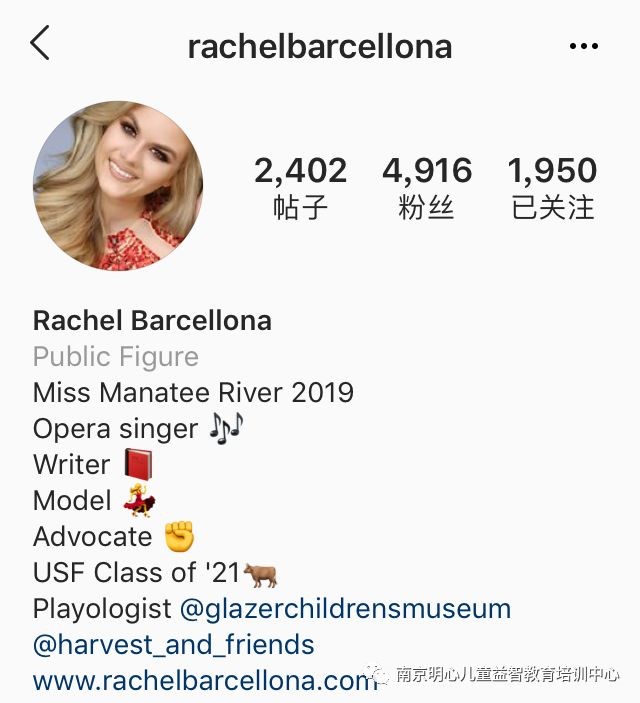Viewport: 640px width, 703px height.
Task: Open the @glazerchildrensmuseum mention link
Action: 345,609
